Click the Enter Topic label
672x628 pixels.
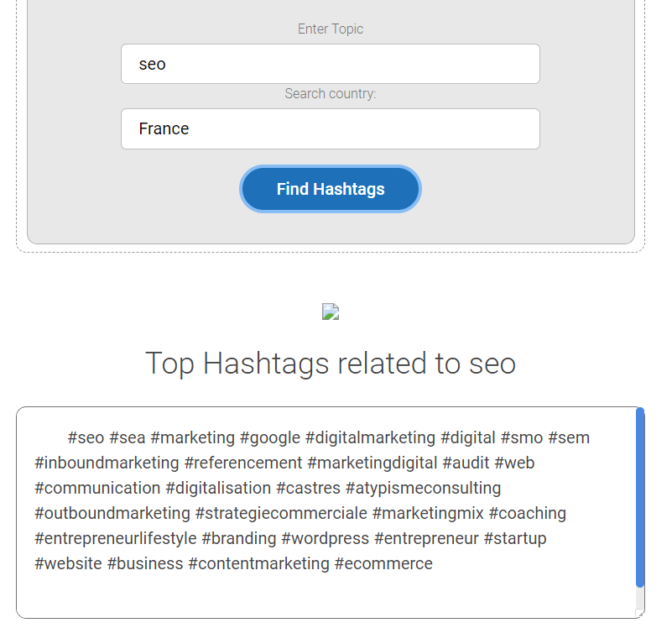click(331, 29)
